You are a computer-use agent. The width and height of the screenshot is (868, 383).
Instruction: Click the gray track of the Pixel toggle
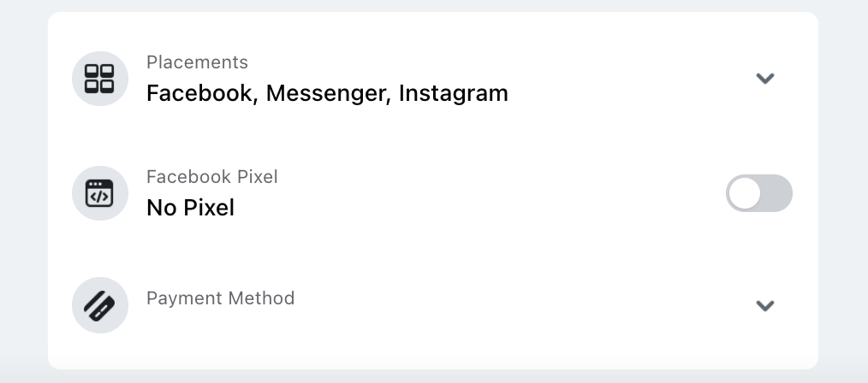[777, 193]
